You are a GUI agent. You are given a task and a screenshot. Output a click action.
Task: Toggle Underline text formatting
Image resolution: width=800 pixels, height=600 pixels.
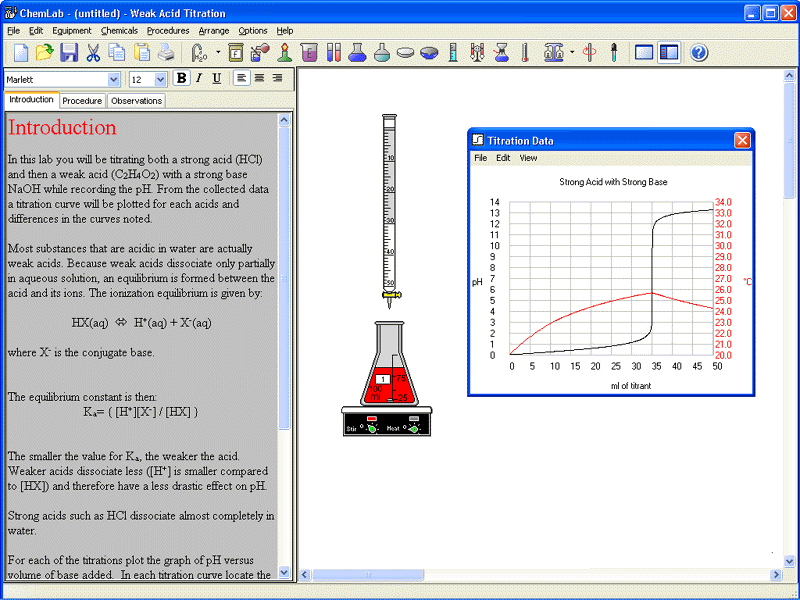coord(217,79)
